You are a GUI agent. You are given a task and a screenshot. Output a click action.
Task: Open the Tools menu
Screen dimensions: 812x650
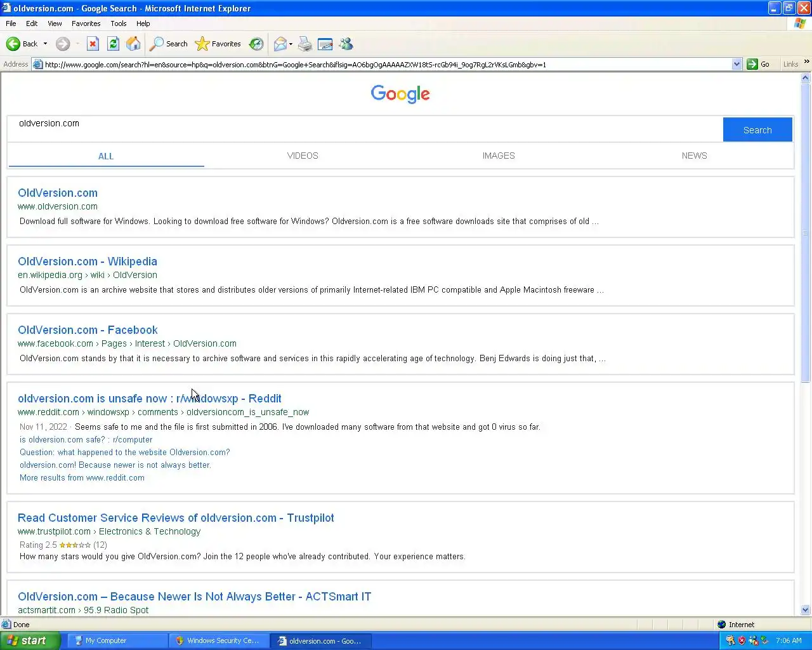(118, 23)
